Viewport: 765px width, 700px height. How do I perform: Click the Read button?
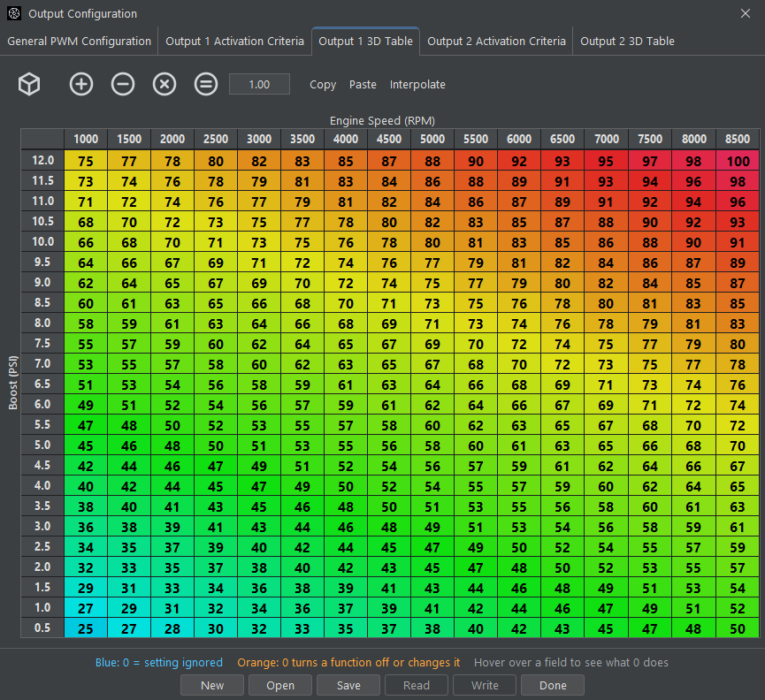click(417, 685)
